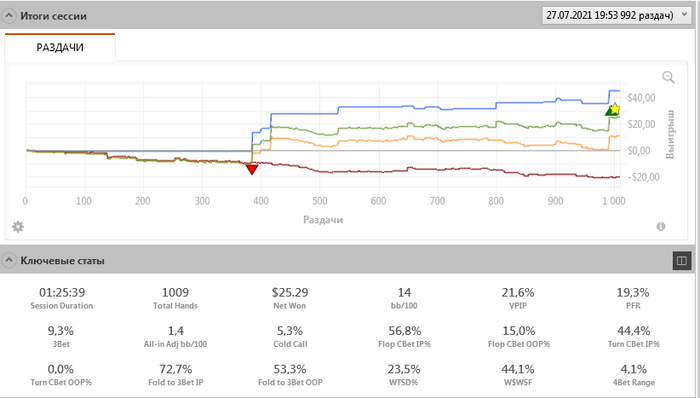Screen dimensions: 700x398
Task: Select the РАЗДАЧИ tab
Action: (60, 47)
